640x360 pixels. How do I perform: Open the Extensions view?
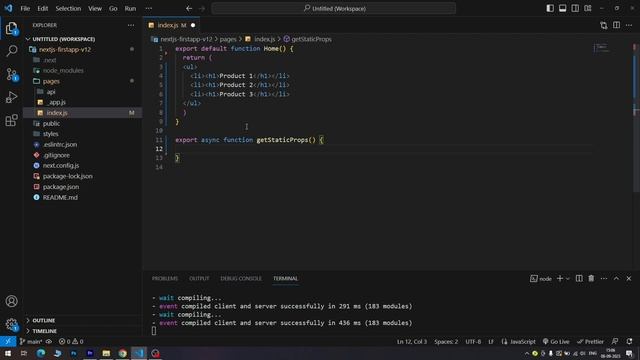[11, 120]
